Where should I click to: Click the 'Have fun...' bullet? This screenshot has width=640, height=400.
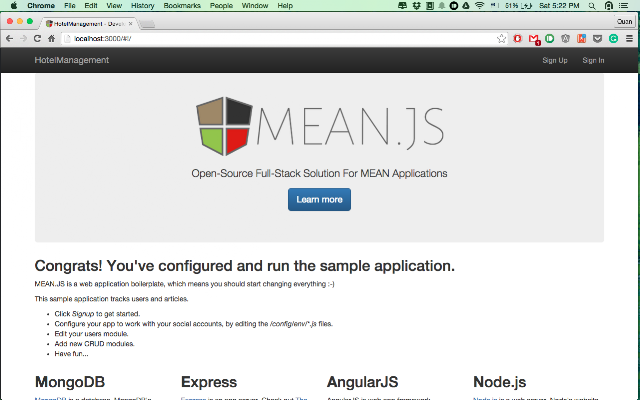71,354
